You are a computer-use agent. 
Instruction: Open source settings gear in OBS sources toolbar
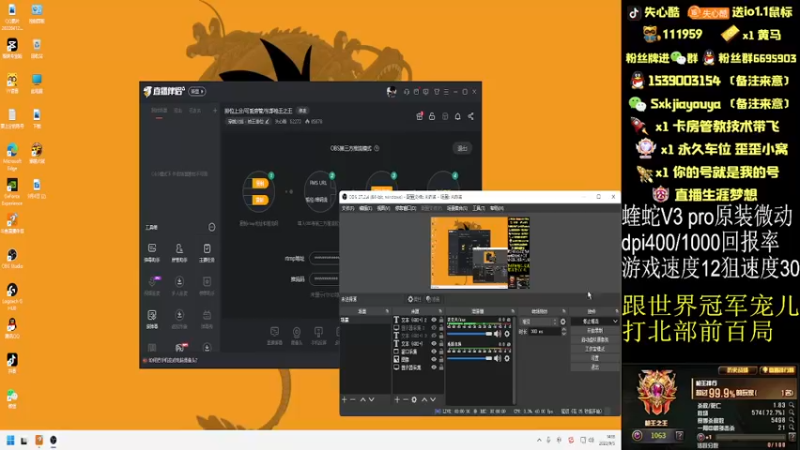point(414,399)
